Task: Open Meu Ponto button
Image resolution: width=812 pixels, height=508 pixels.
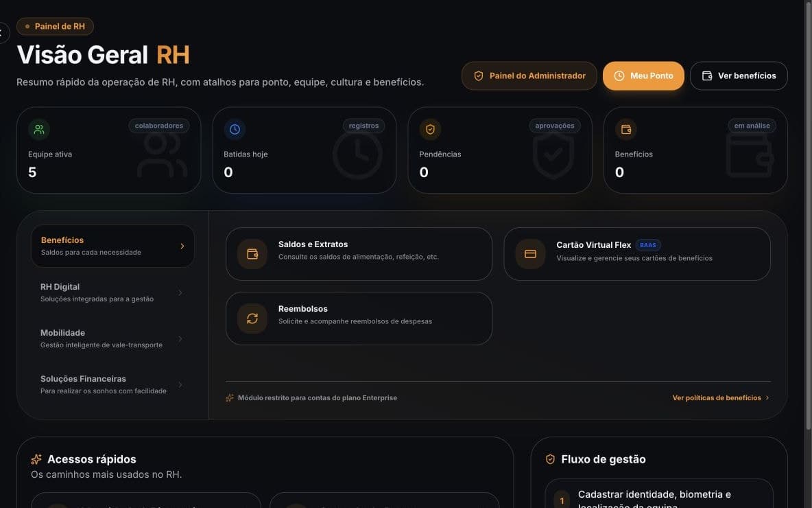Action: point(643,76)
